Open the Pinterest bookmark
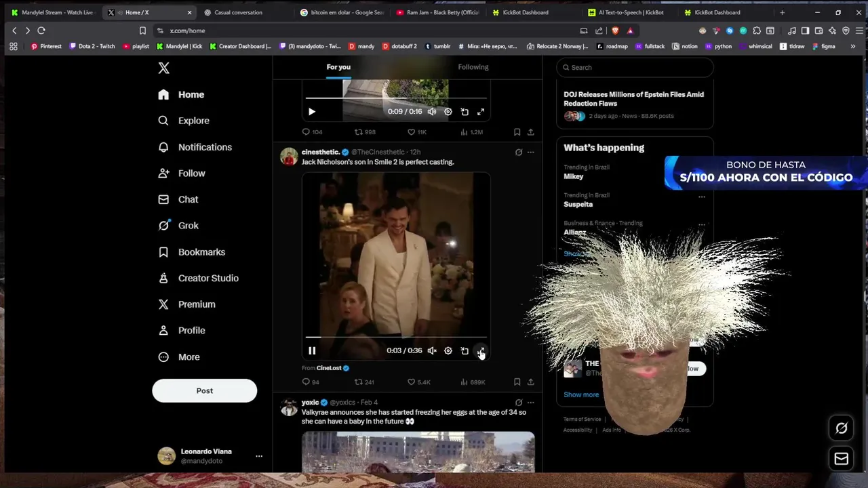The image size is (868, 488). click(x=46, y=46)
